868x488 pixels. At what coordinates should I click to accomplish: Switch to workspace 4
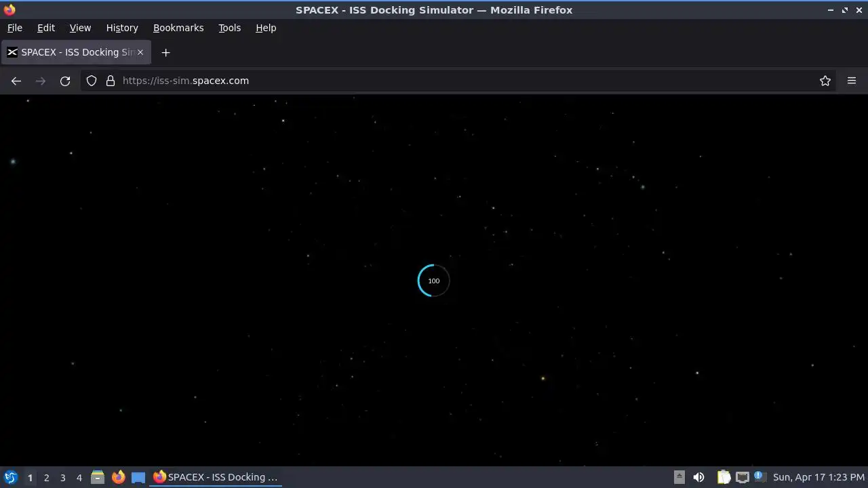click(x=79, y=477)
